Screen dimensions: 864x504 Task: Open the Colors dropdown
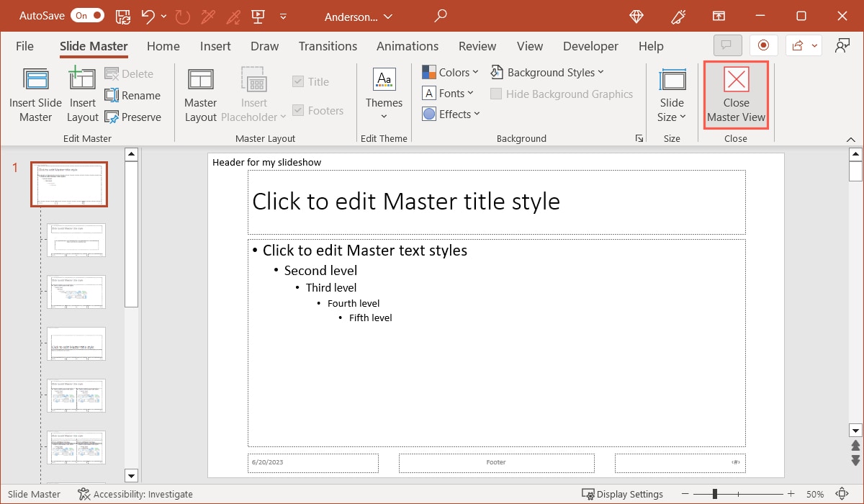click(450, 72)
